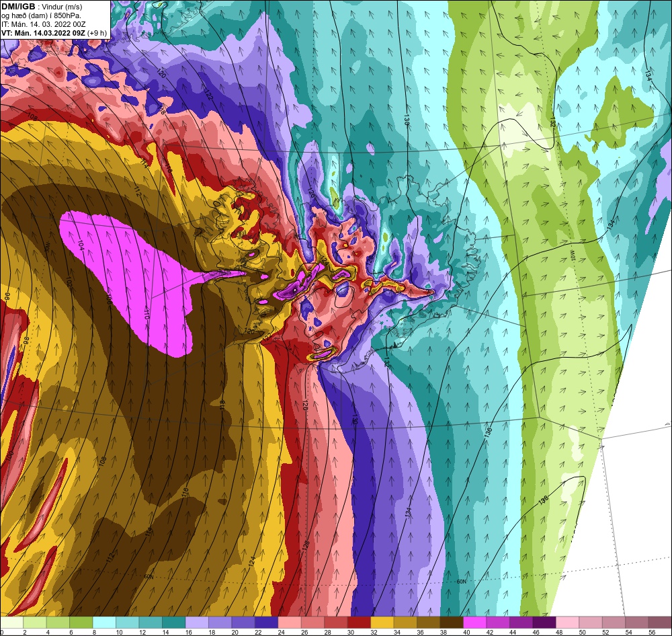Select the 4–6 m/s green legend swatch

point(58,623)
